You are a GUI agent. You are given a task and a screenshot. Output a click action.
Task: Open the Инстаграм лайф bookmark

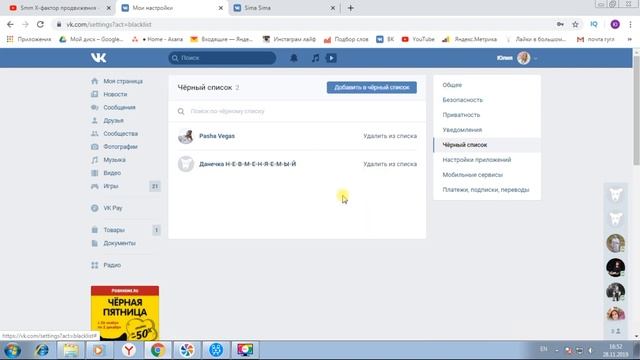[289, 39]
